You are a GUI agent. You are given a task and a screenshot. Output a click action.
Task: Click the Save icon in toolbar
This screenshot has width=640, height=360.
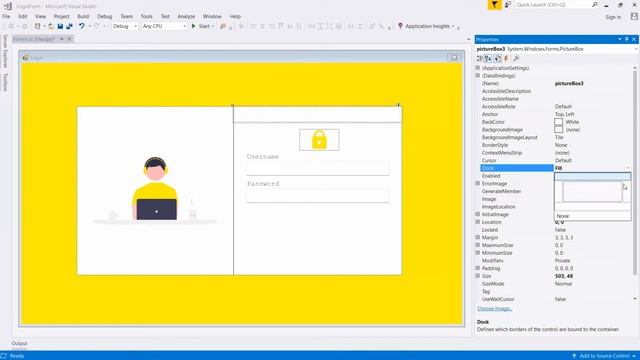point(60,26)
